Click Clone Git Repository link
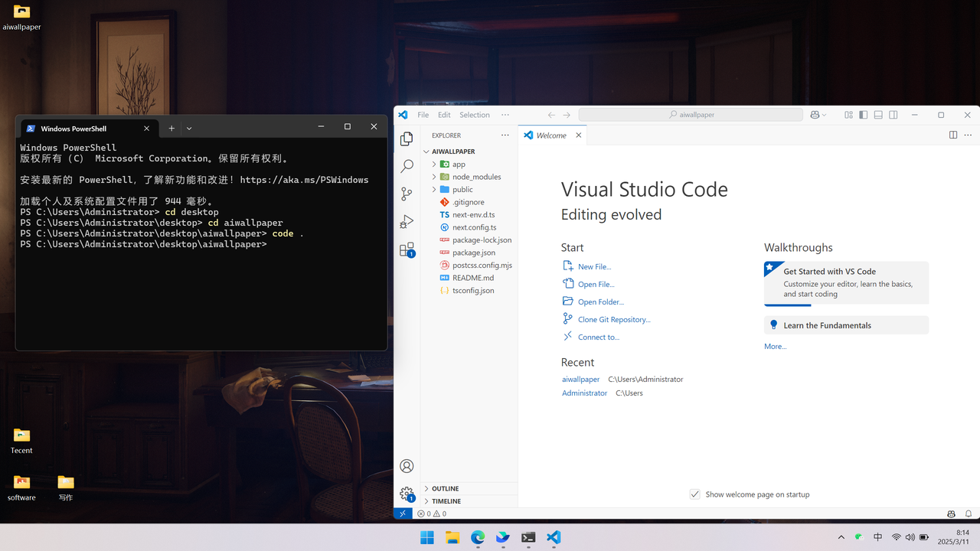The height and width of the screenshot is (551, 980). point(614,319)
